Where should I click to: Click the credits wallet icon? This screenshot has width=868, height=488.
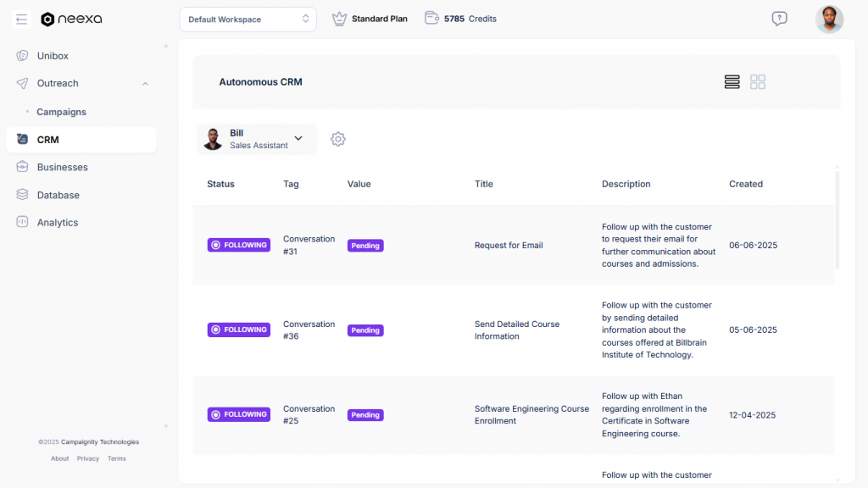point(431,18)
